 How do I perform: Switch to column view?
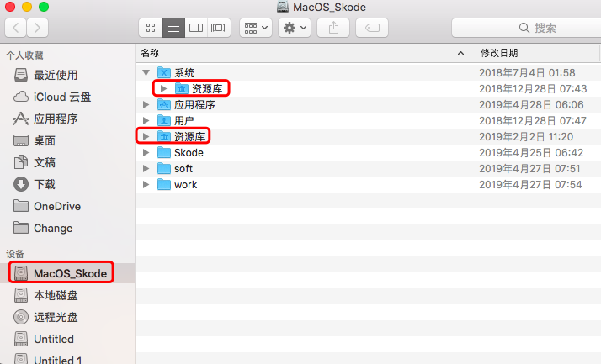pyautogui.click(x=196, y=28)
